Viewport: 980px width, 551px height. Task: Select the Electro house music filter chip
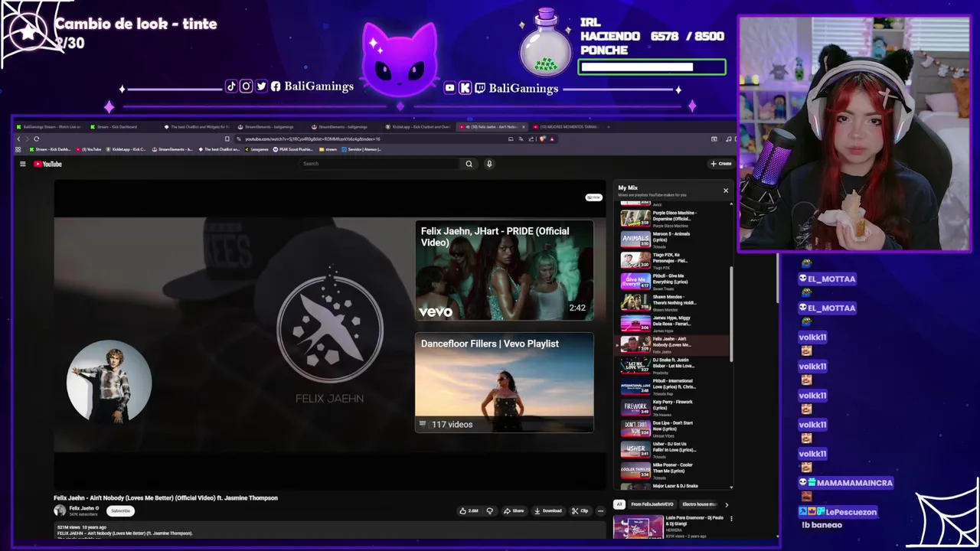699,504
